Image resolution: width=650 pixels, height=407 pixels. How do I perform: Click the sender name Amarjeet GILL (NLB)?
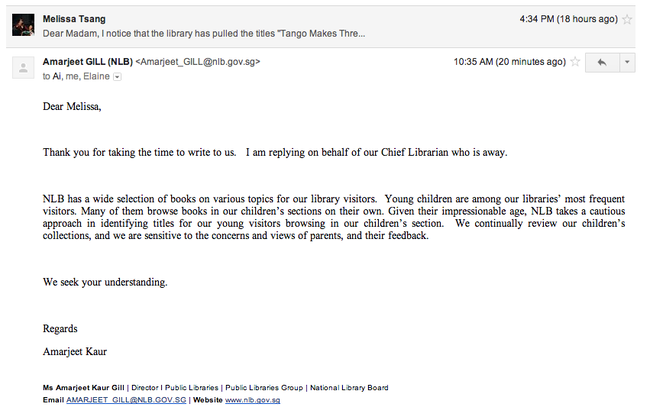(x=87, y=61)
